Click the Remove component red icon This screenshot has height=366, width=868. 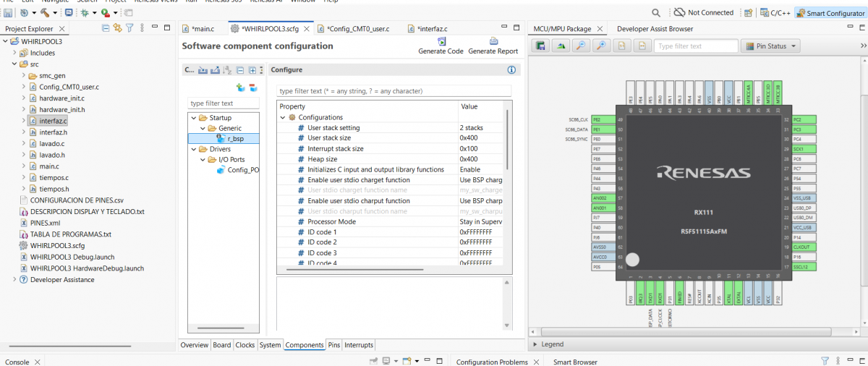tap(252, 88)
